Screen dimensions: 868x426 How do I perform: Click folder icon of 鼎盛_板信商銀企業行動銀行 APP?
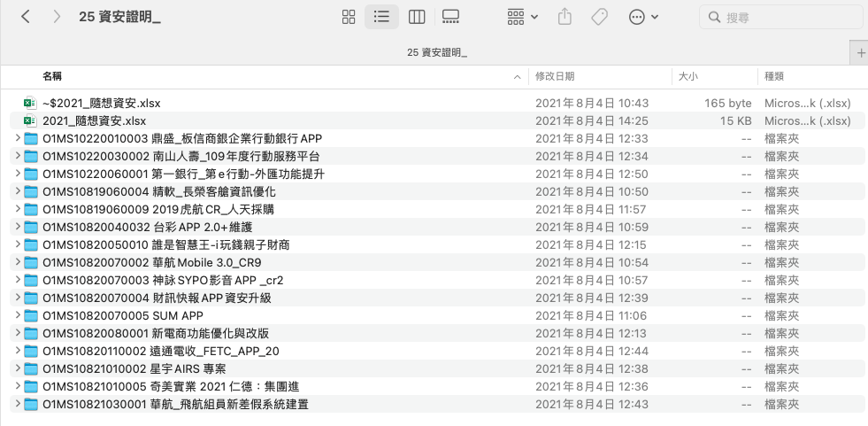click(31, 138)
